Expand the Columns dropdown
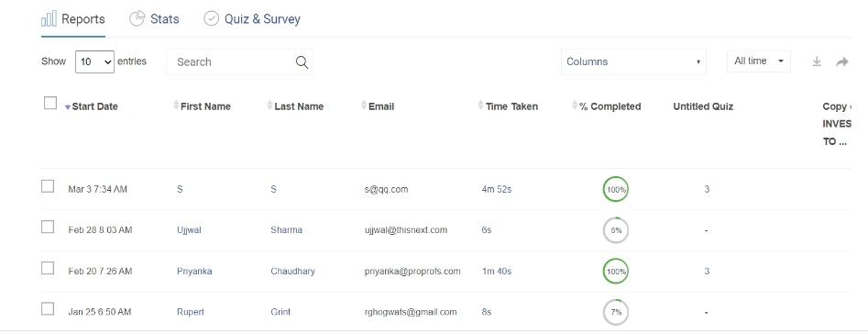This screenshot has width=868, height=334. 633,62
